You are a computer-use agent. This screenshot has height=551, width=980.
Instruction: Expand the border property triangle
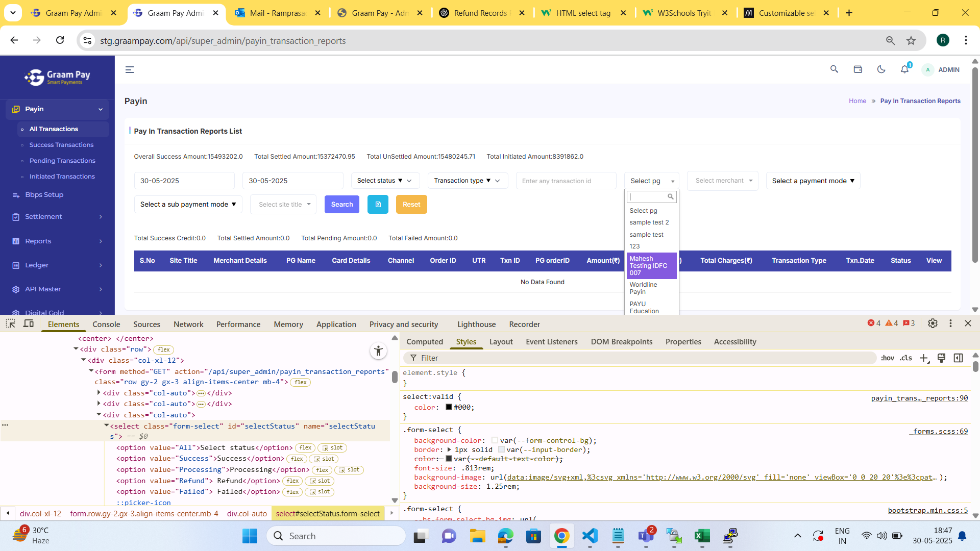449,449
